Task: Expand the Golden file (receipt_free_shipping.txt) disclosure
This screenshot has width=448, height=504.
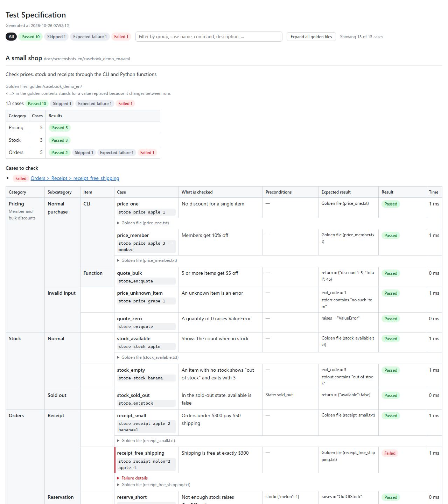Action: 154,485
